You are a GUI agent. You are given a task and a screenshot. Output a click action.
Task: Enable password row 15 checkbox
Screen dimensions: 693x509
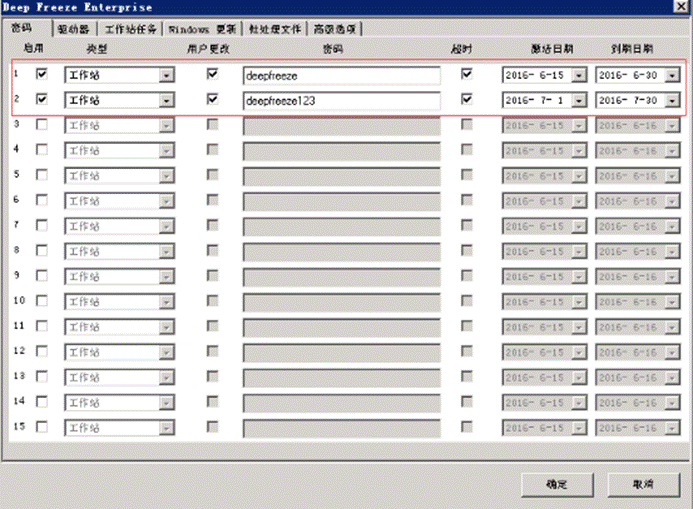[x=42, y=427]
